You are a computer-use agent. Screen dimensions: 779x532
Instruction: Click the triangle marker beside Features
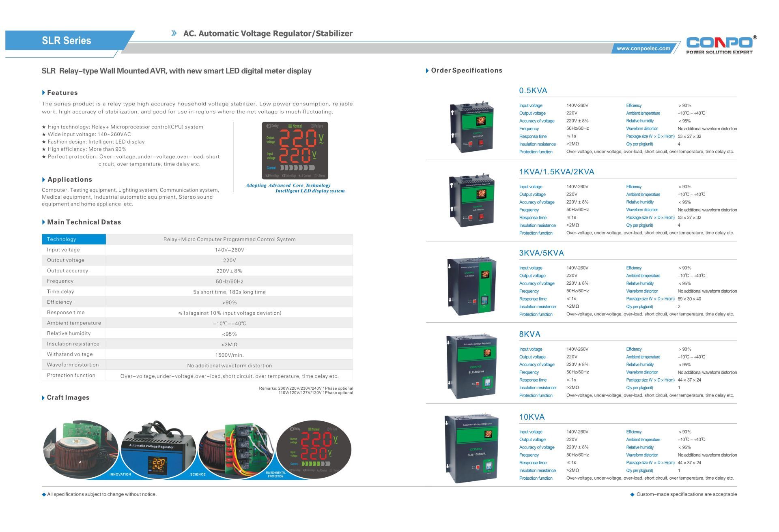pyautogui.click(x=44, y=93)
